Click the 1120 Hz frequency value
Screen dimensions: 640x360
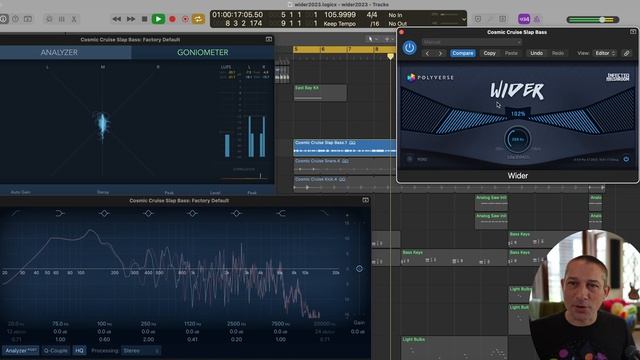192,324
